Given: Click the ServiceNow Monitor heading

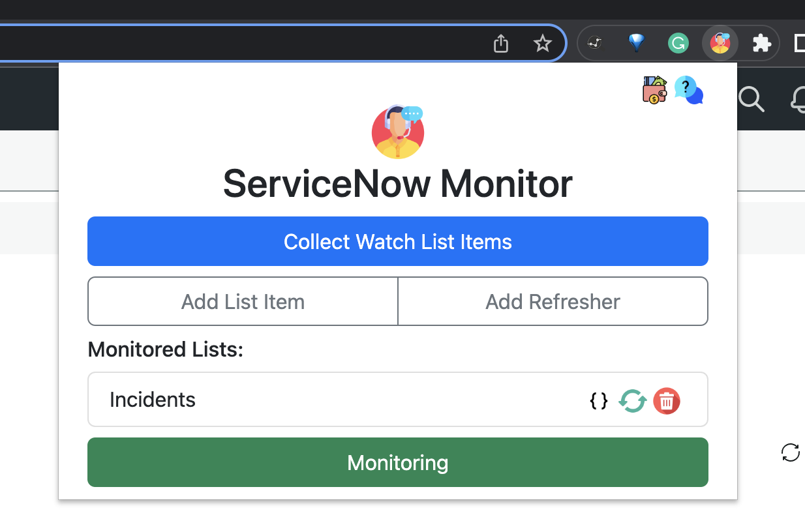Looking at the screenshot, I should pyautogui.click(x=398, y=184).
